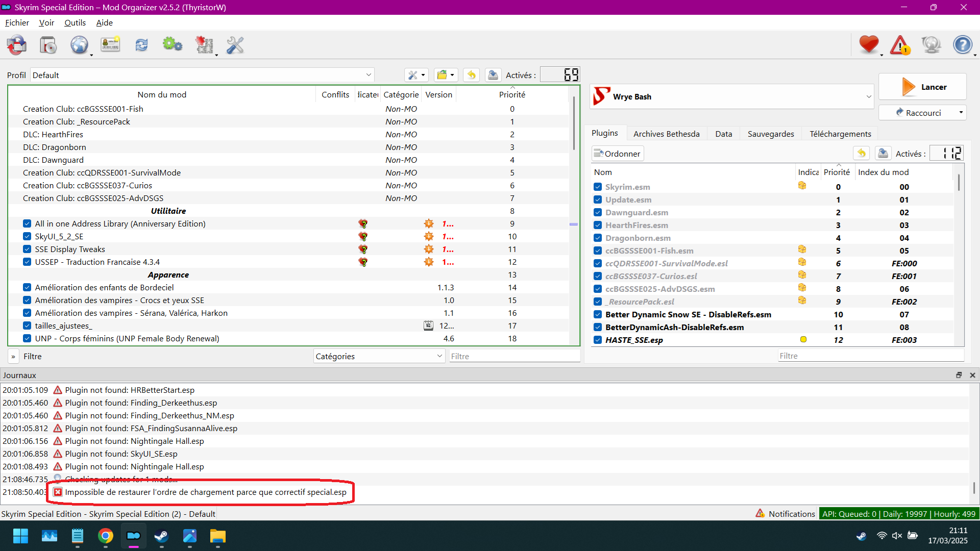Sort by Nom du mod column header
The width and height of the screenshot is (980, 551).
click(x=162, y=94)
